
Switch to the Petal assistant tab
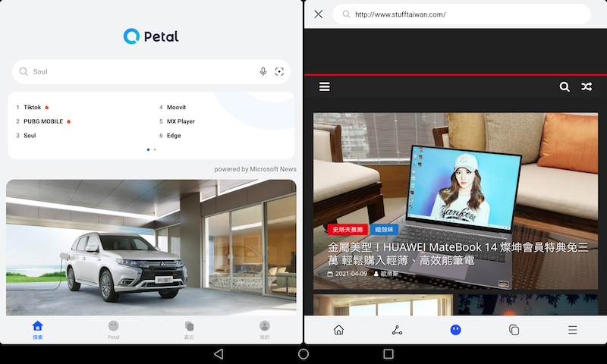coord(113,330)
